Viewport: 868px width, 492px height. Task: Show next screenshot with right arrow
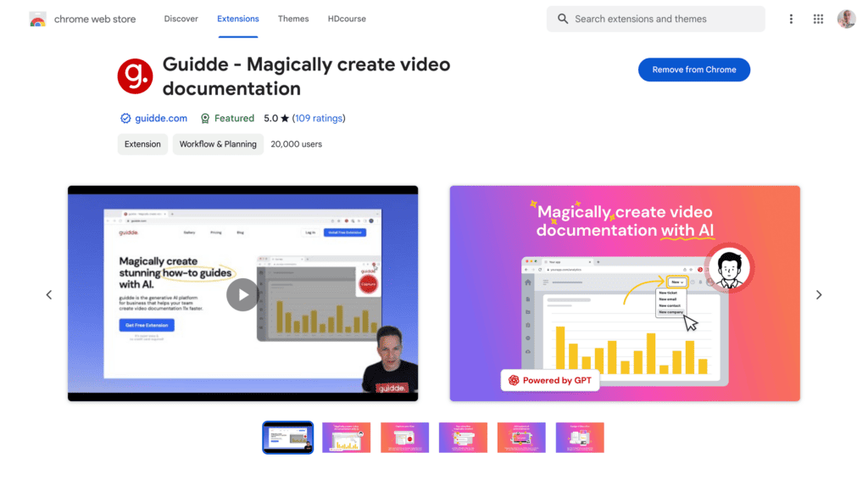(x=819, y=294)
